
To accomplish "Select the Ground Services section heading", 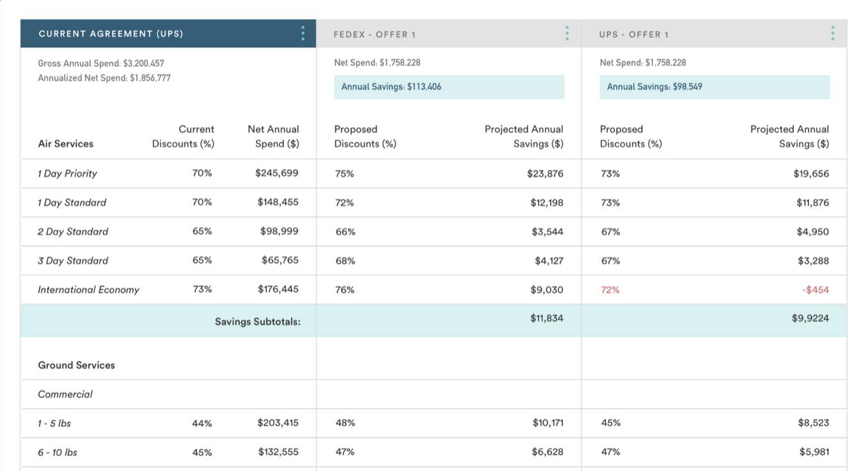I will pyautogui.click(x=76, y=365).
